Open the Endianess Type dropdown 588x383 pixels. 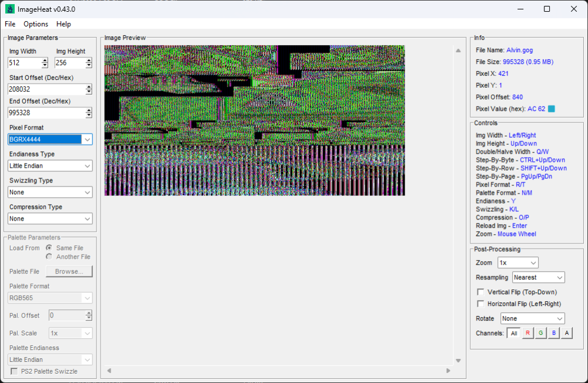point(50,166)
